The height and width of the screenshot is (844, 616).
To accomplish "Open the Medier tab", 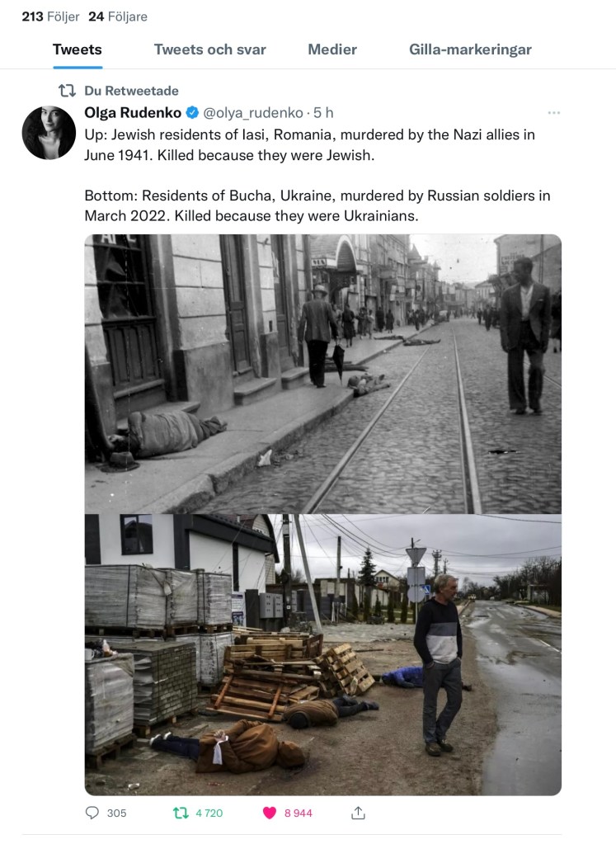I will 332,50.
